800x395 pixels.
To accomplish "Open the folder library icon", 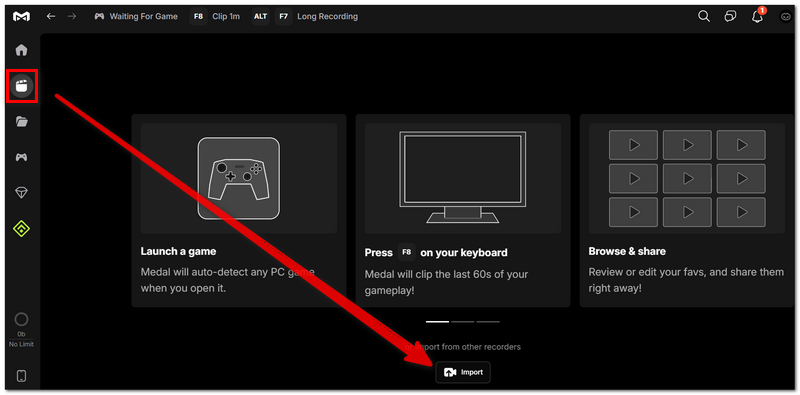I will click(x=21, y=121).
